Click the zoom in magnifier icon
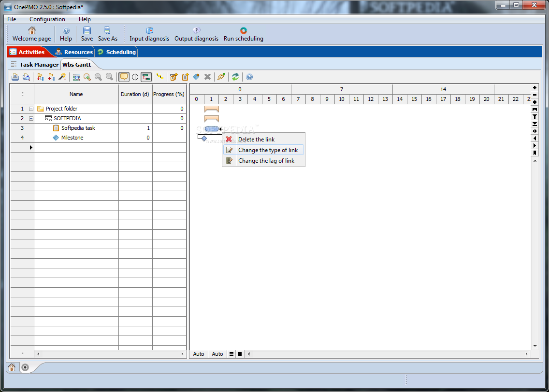549x392 pixels. (x=87, y=77)
